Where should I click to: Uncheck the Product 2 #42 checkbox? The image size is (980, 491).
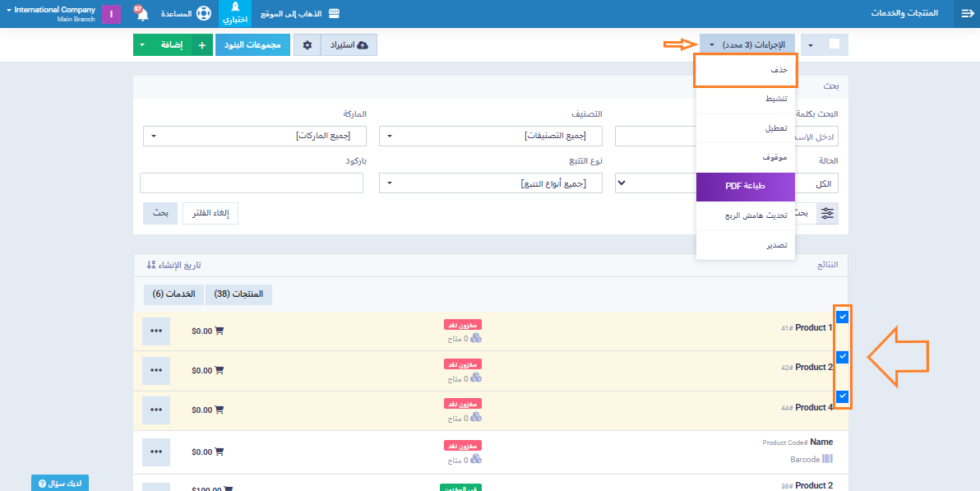(x=842, y=357)
